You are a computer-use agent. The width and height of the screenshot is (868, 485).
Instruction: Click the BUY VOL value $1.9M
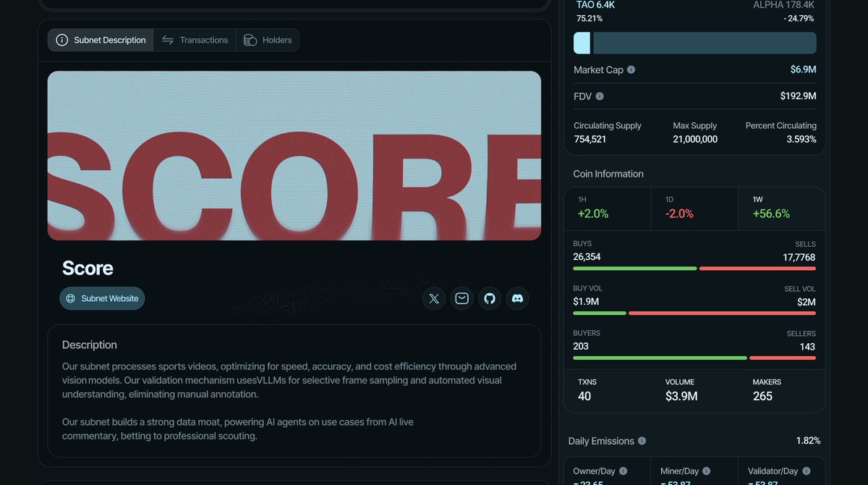point(586,302)
